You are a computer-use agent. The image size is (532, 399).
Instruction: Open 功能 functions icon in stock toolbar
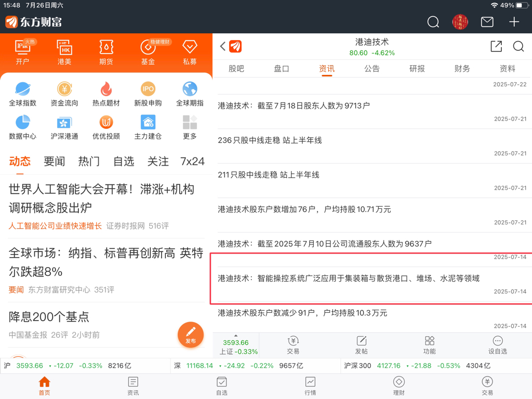tap(430, 345)
